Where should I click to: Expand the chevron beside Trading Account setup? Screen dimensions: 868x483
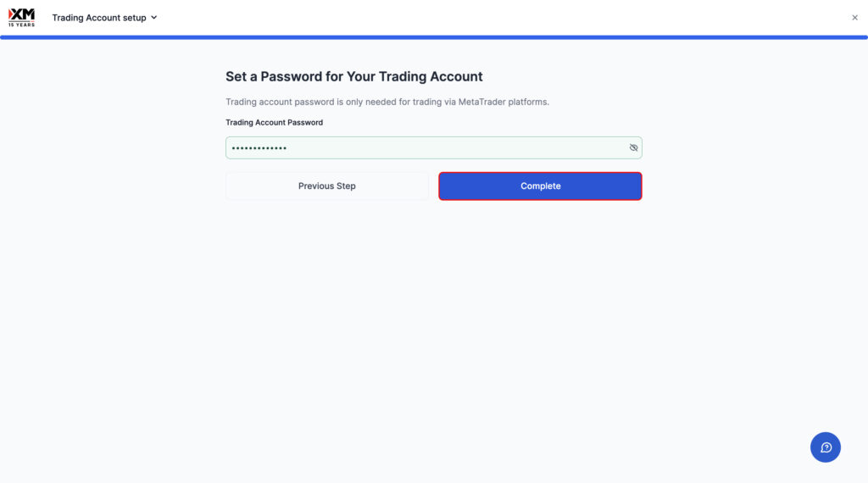(x=154, y=18)
